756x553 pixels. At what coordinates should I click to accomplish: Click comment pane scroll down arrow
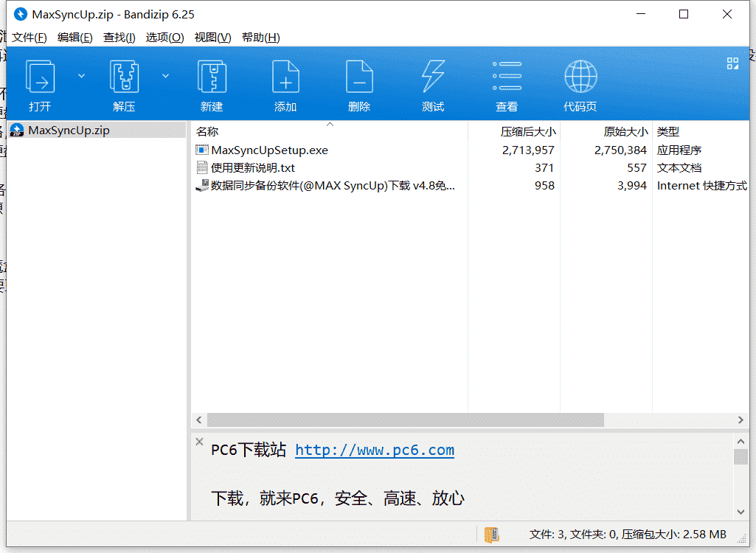click(x=741, y=512)
